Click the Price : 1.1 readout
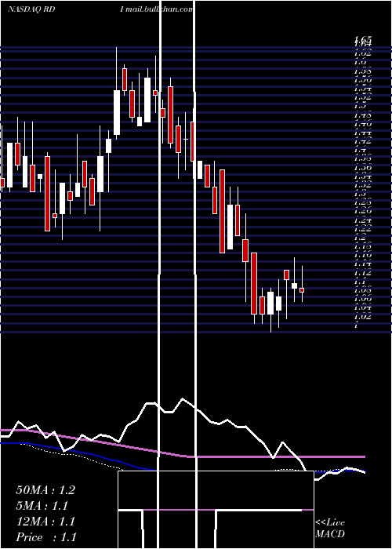Viewport: 392px width, 549px height. pyautogui.click(x=46, y=537)
